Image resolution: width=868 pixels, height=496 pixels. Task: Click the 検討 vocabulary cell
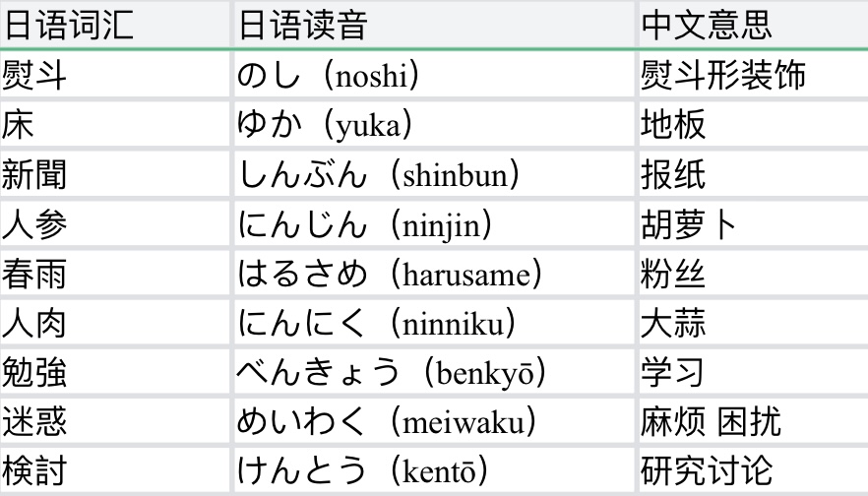coord(34,471)
